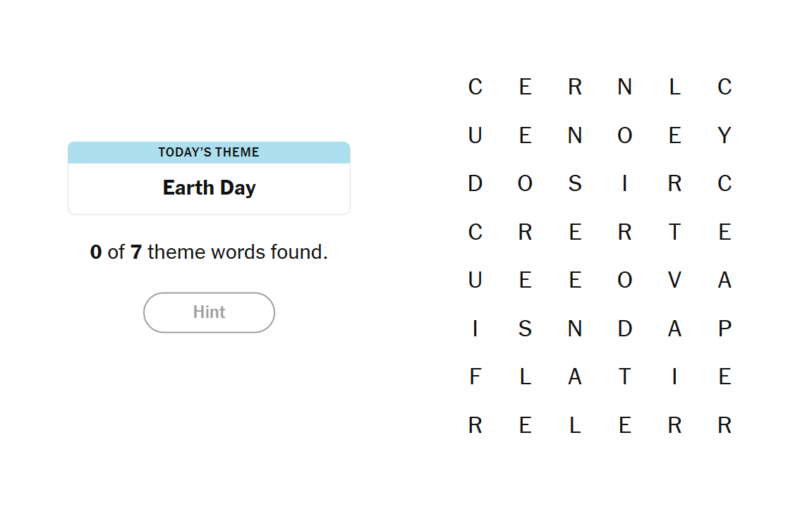Select the letter T in the fourth row
The width and height of the screenshot is (800, 514).
[x=675, y=232]
